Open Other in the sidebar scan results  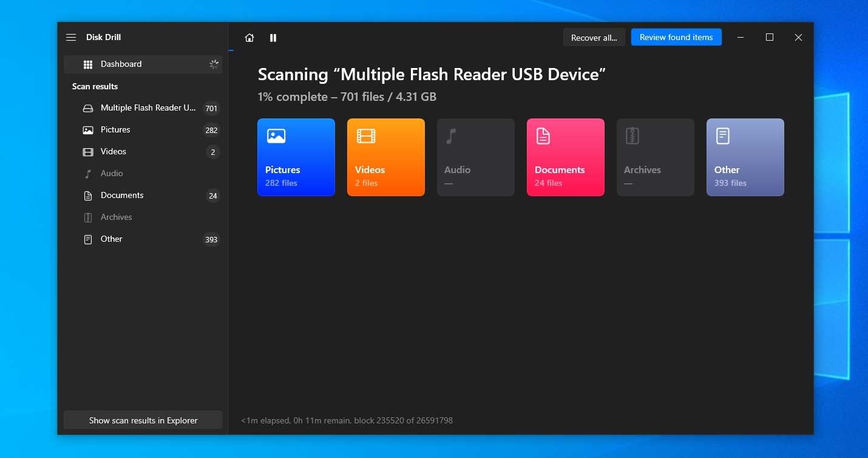point(143,239)
